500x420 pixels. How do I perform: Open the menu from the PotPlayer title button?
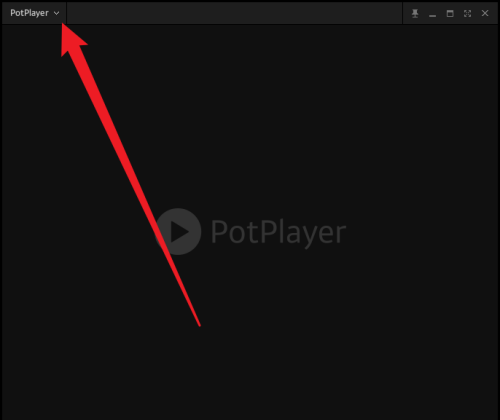[x=34, y=13]
